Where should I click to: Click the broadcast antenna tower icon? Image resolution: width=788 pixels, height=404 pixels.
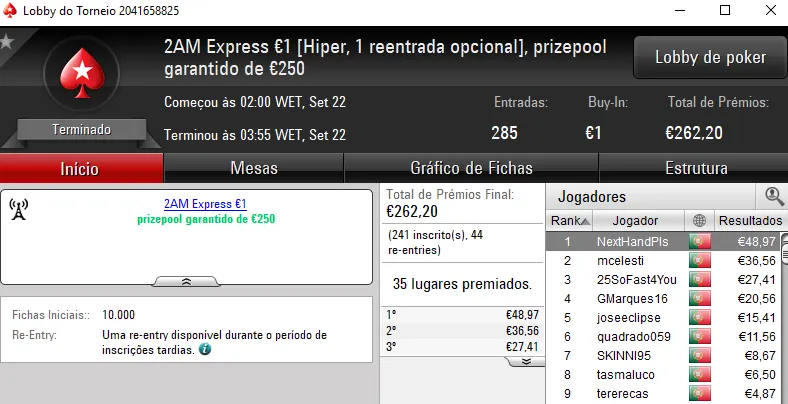point(18,209)
